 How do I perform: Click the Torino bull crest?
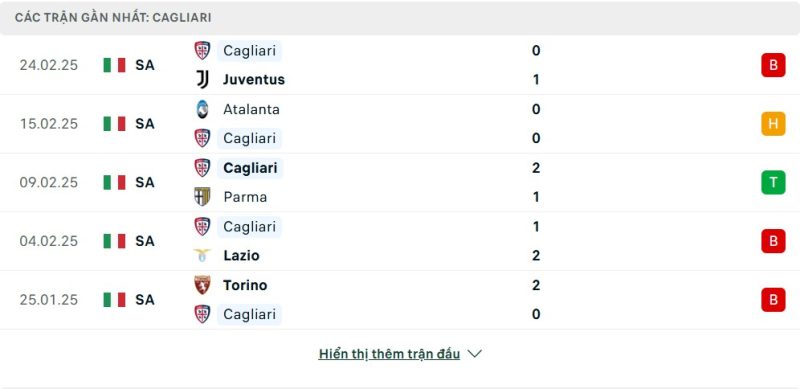point(203,285)
